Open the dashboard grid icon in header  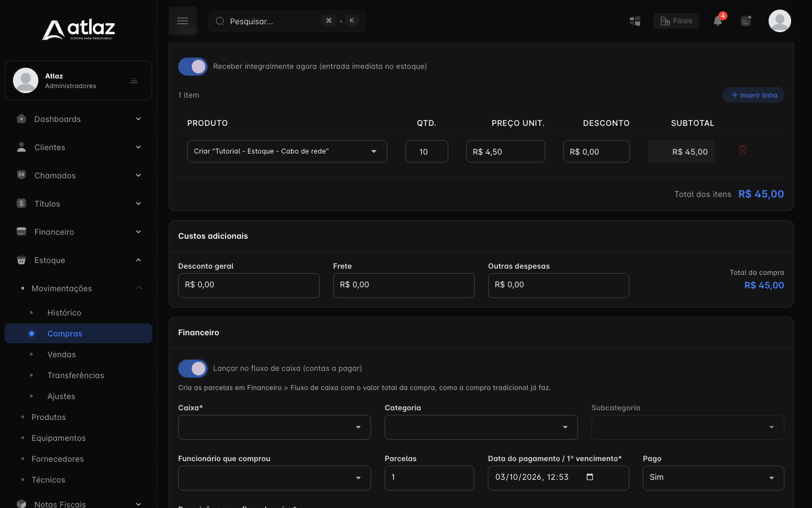pyautogui.click(x=635, y=21)
